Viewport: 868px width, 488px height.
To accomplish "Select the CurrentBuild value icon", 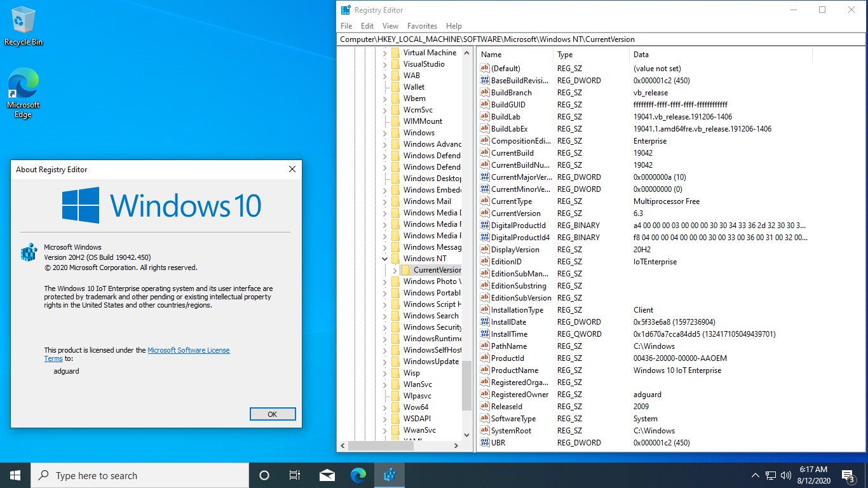I will [x=485, y=153].
